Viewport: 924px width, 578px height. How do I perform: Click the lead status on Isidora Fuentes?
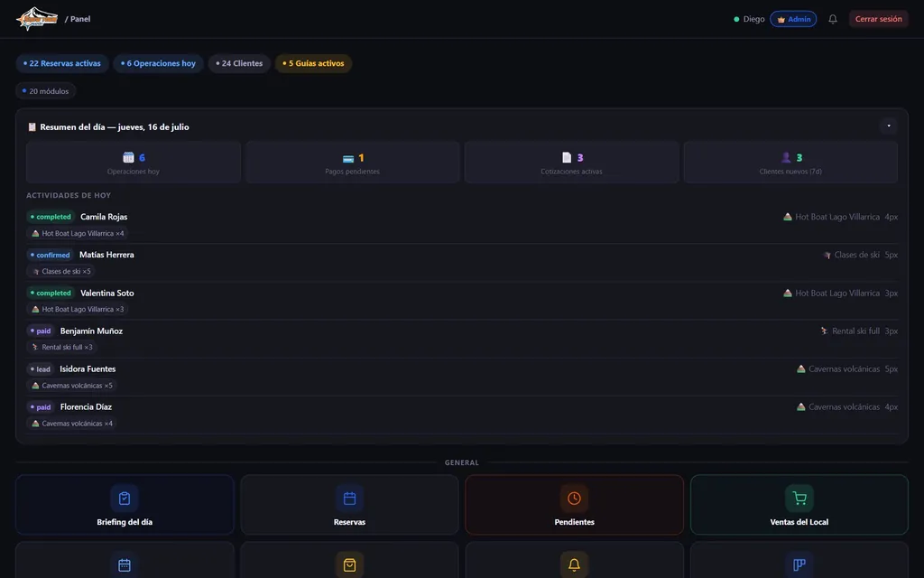click(x=41, y=369)
